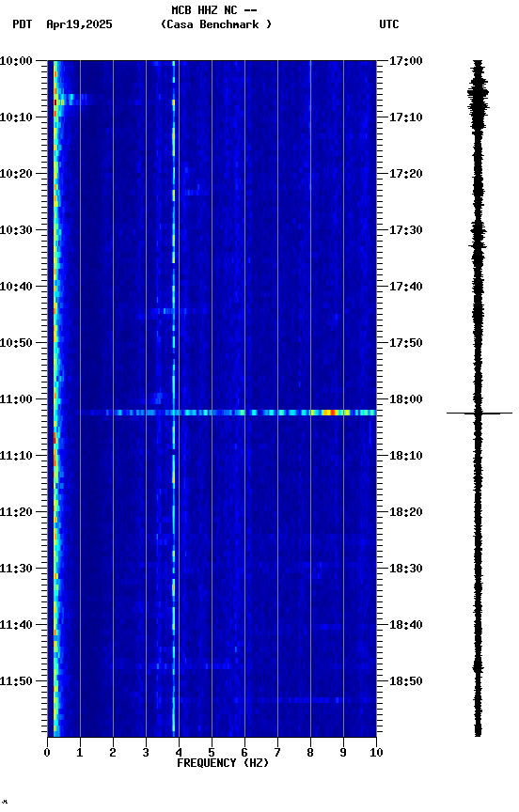
Task: Click the 18:10 UTC time label
Action: (406, 456)
